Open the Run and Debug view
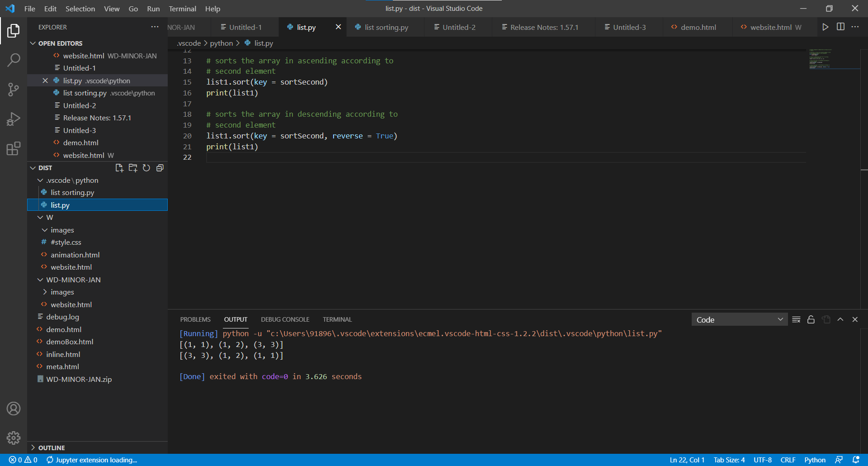Viewport: 868px width, 466px height. click(14, 119)
